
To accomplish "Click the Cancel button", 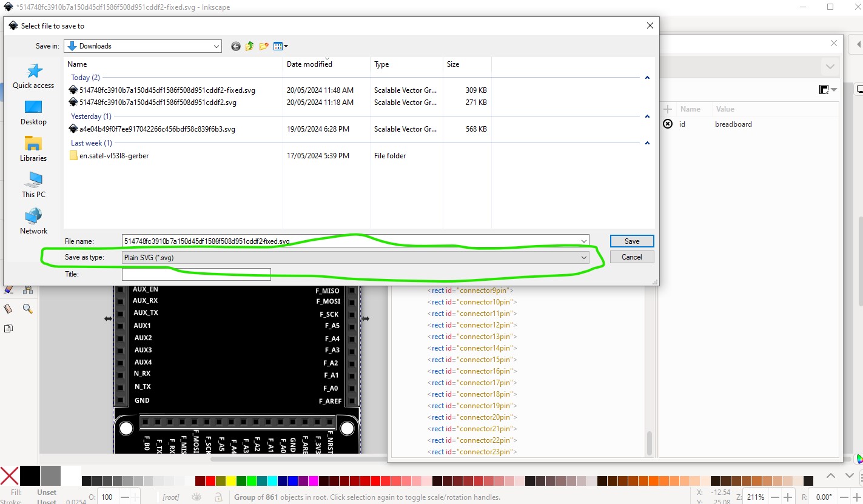I will (x=632, y=257).
